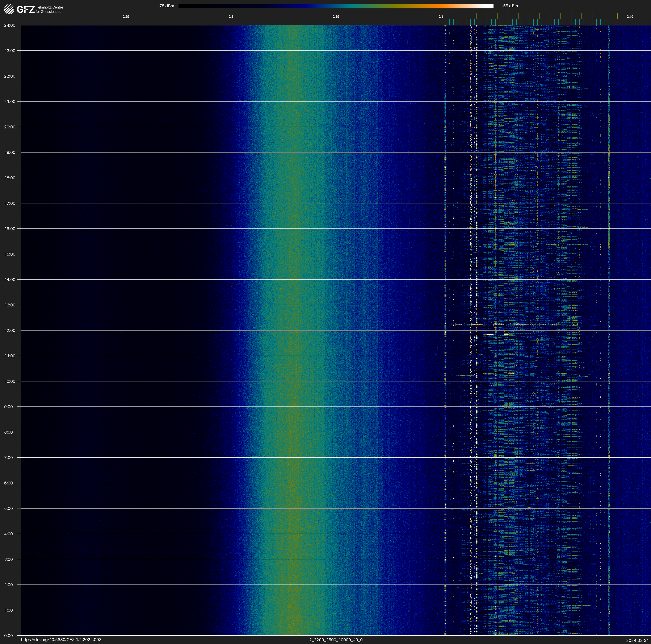Click the 3:00 time axis label
Image resolution: width=651 pixels, height=644 pixels.
9,559
